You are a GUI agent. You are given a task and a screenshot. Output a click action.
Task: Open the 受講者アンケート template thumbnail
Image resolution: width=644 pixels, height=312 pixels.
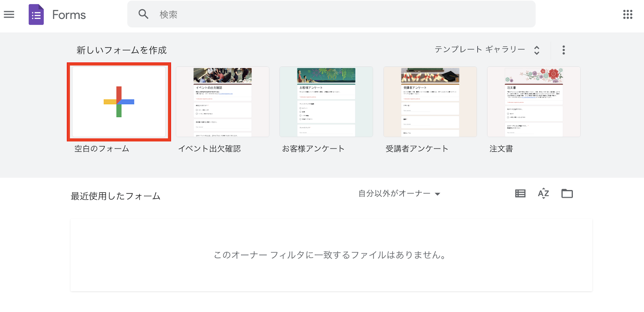430,102
